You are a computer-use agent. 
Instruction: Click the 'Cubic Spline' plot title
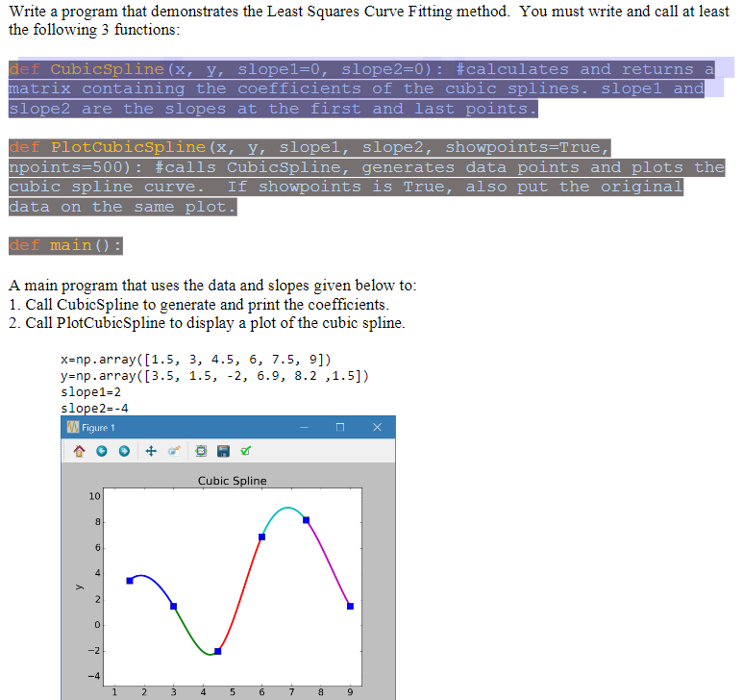pos(233,481)
